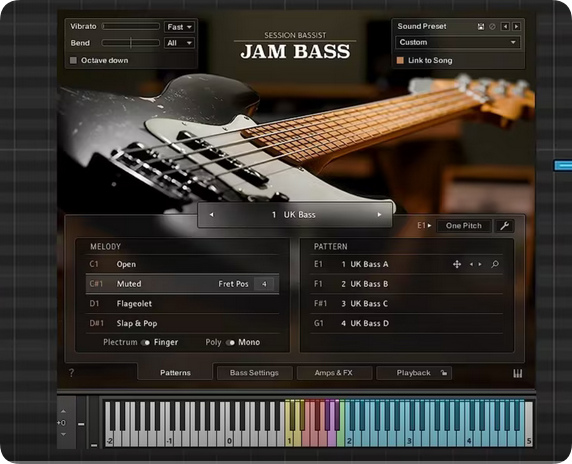The image size is (572, 464).
Task: Click the JAM BASS title logo
Action: coord(295,51)
